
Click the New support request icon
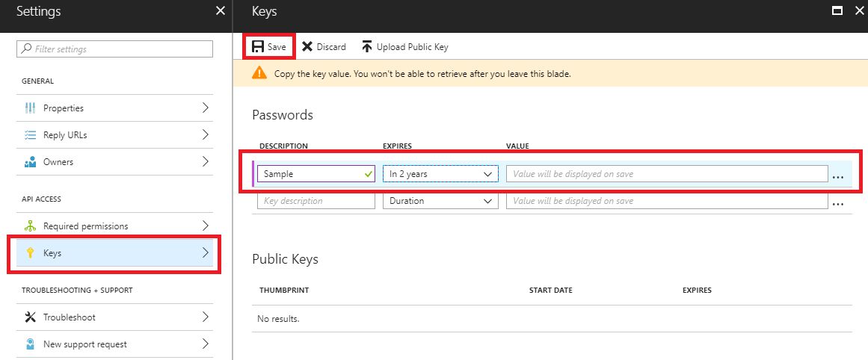31,344
